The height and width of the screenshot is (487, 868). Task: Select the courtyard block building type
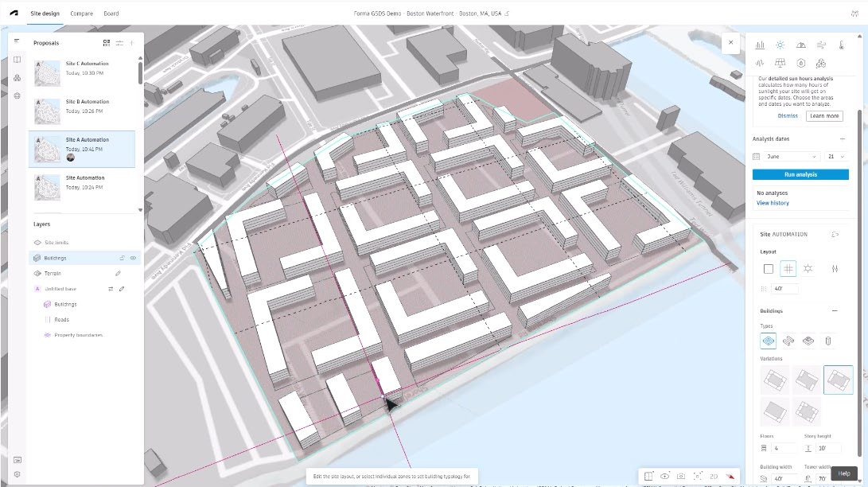pyautogui.click(x=769, y=341)
